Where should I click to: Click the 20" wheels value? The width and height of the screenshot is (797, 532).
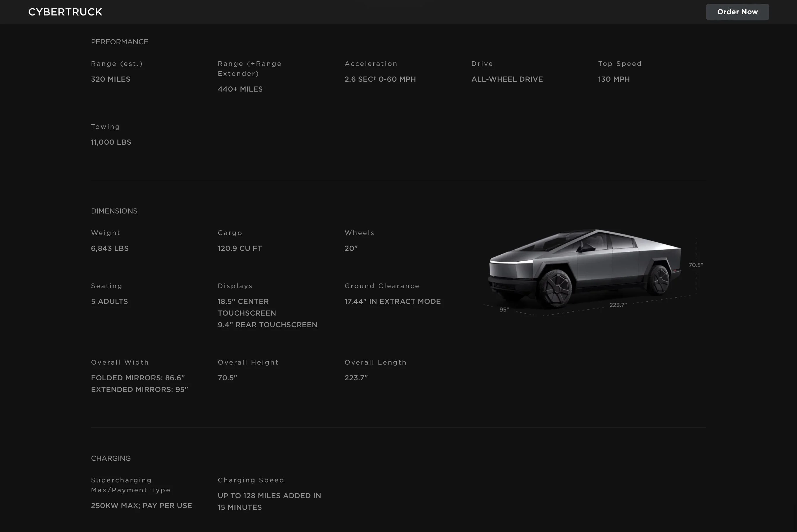point(351,249)
